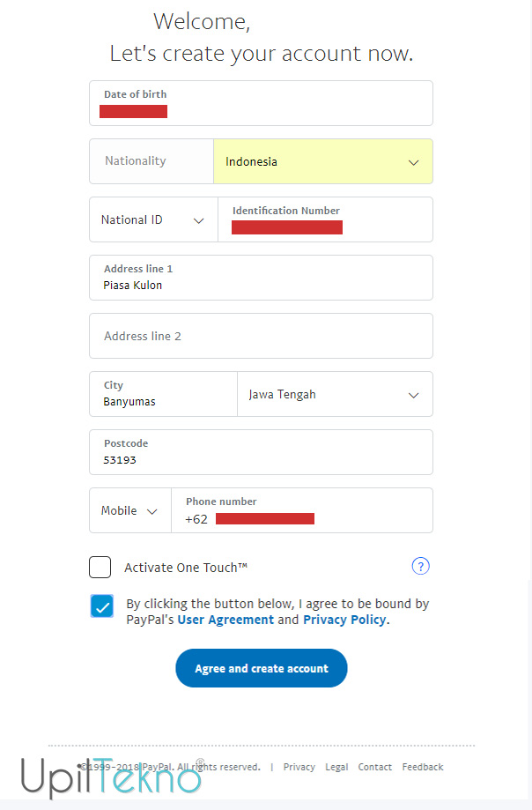Open the Privacy Policy link
The width and height of the screenshot is (532, 810).
344,620
